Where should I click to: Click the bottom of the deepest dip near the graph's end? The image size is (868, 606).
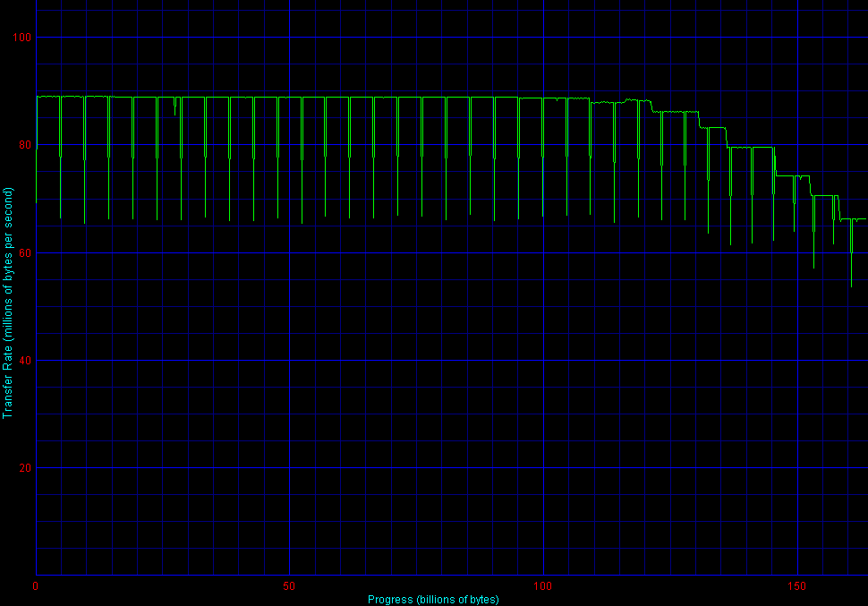click(x=851, y=286)
